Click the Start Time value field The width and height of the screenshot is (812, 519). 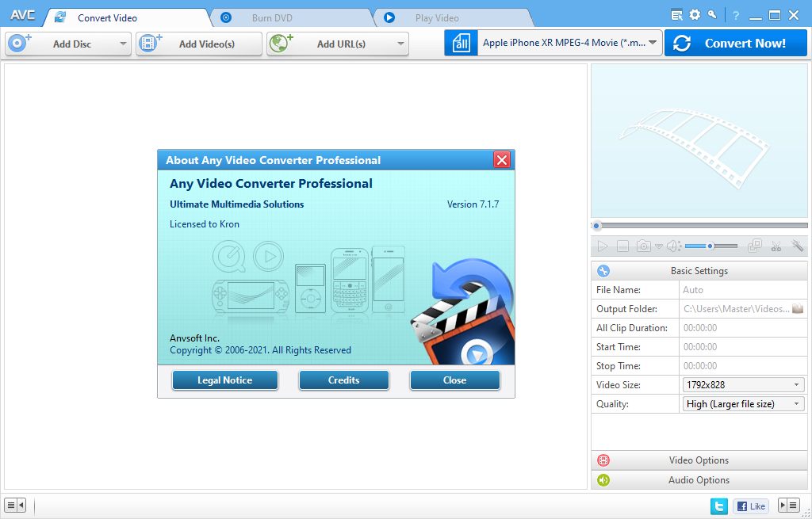pyautogui.click(x=743, y=347)
